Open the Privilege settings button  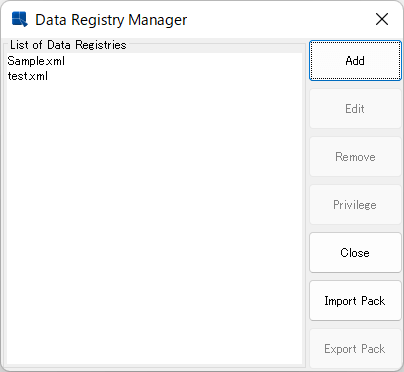[355, 205]
